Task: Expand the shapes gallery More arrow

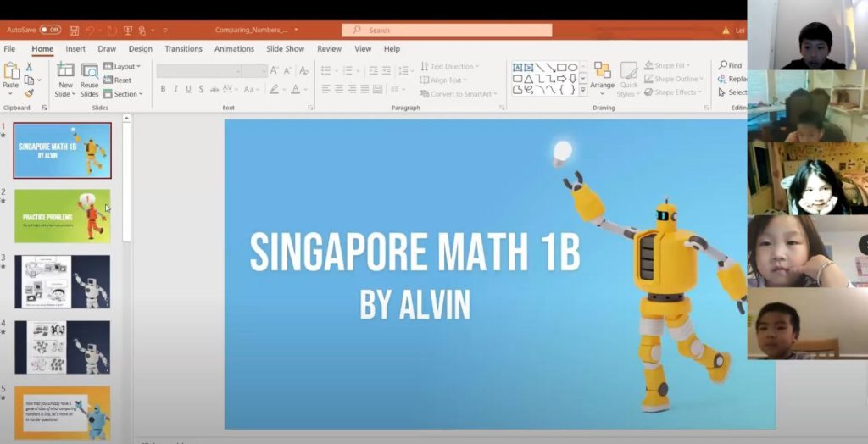Action: [x=583, y=90]
